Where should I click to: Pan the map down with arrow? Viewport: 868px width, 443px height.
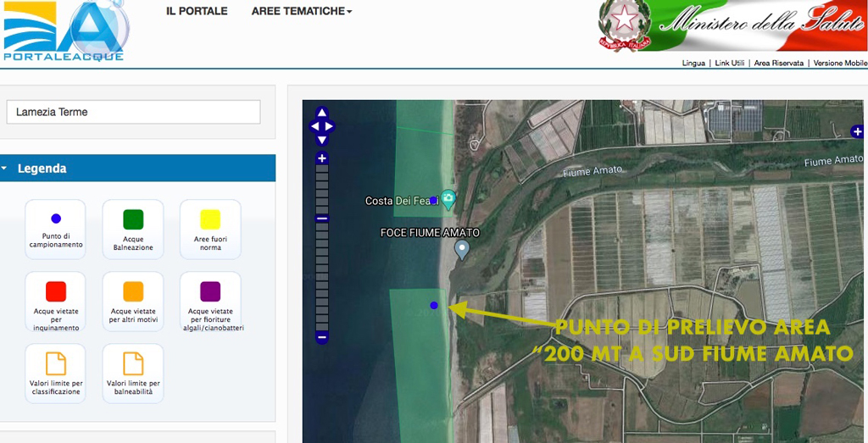(322, 140)
